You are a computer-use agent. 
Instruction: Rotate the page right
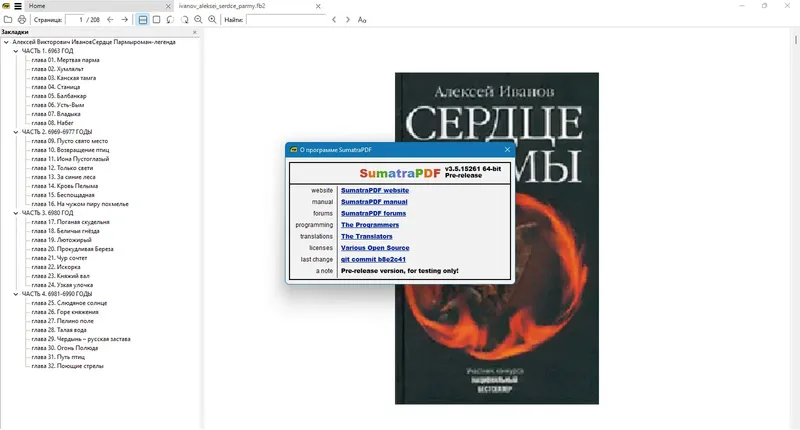tap(184, 19)
